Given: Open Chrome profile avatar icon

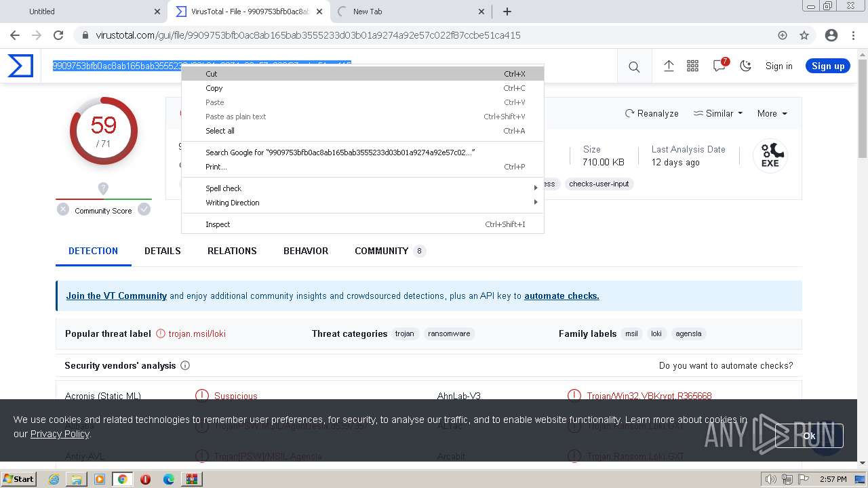Looking at the screenshot, I should [831, 35].
